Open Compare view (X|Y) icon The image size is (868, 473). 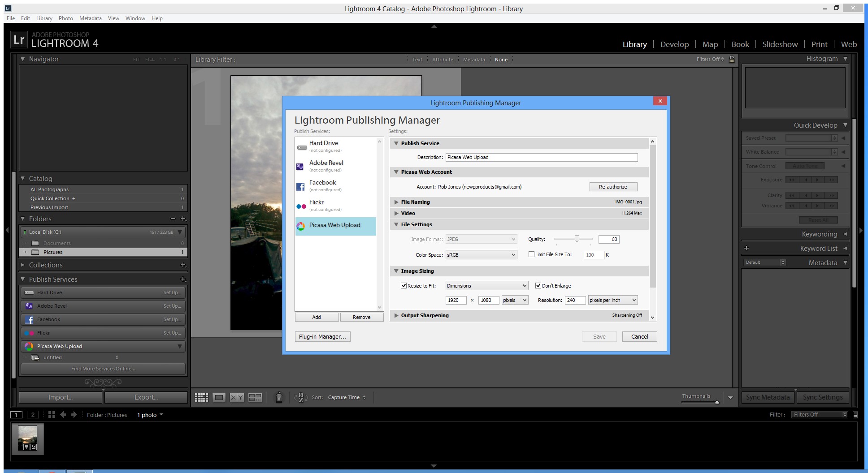tap(237, 397)
